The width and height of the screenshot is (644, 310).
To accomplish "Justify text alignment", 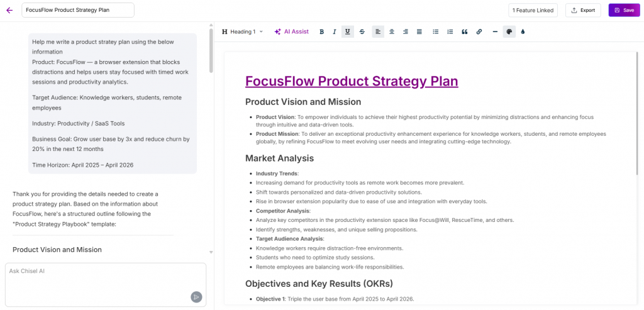I will (x=419, y=31).
